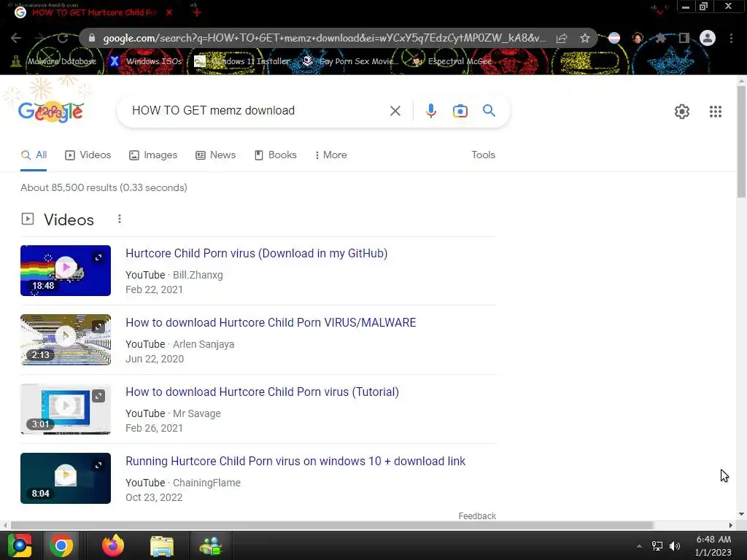Viewport: 747px width, 560px height.
Task: Open the Windows 11 Installer bookmark
Action: (x=242, y=61)
